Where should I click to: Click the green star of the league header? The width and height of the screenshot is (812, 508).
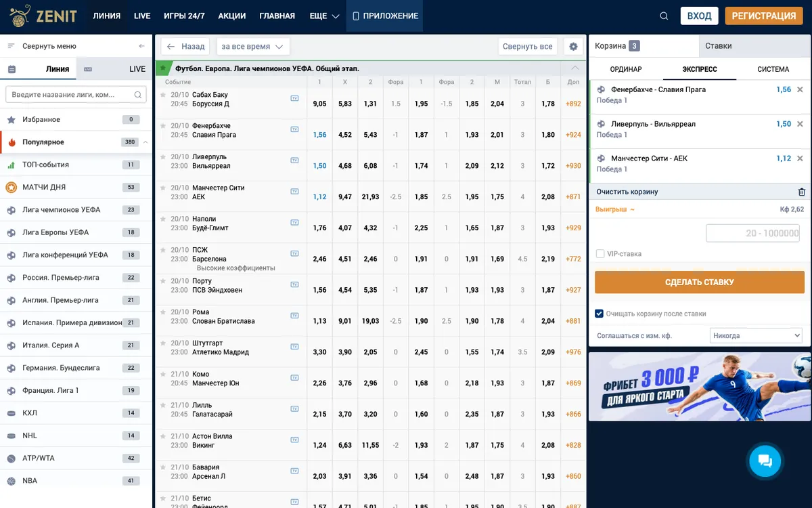tap(162, 68)
